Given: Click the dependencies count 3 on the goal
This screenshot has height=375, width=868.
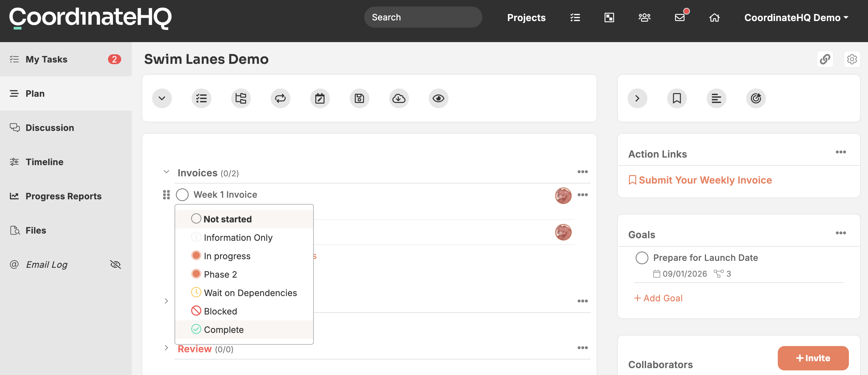Looking at the screenshot, I should click(722, 274).
